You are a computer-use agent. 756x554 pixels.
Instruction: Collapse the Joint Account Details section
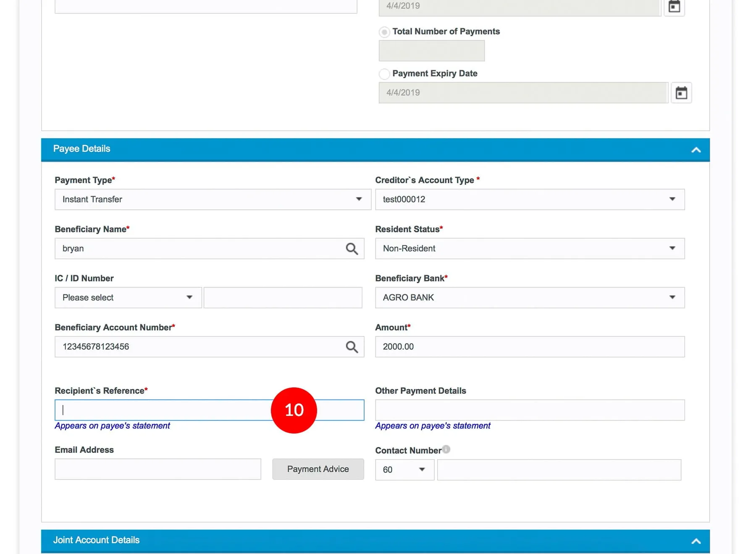(696, 541)
